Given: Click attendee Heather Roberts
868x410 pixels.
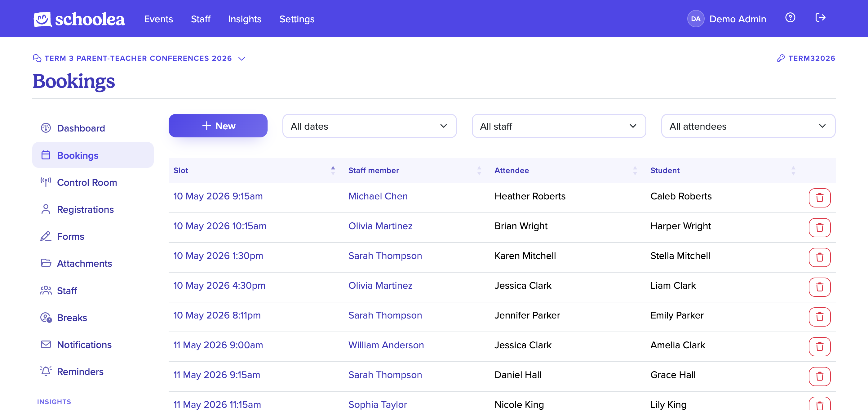Looking at the screenshot, I should [x=530, y=196].
